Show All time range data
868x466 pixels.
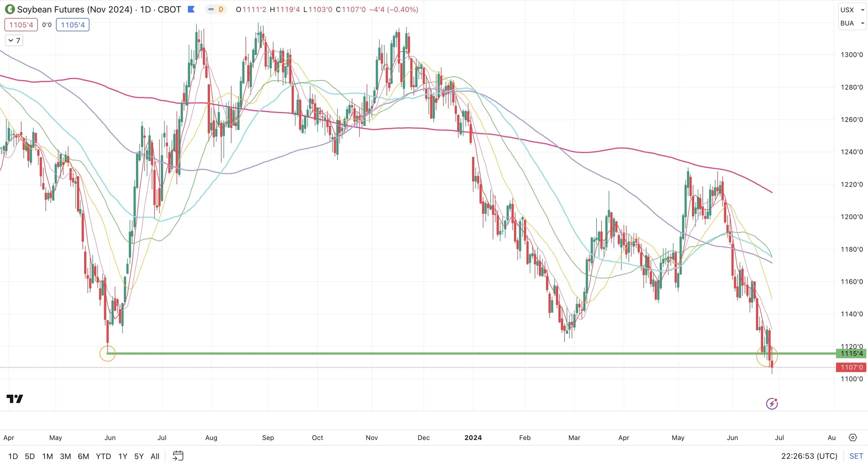(155, 456)
